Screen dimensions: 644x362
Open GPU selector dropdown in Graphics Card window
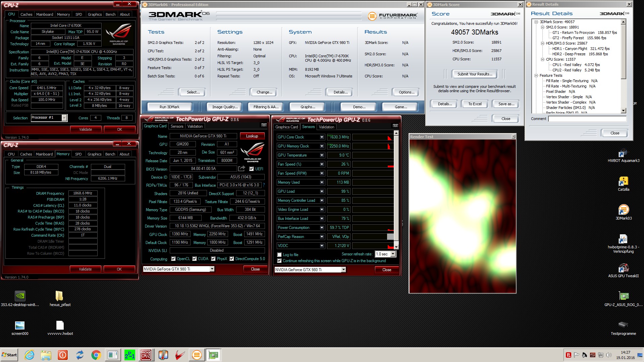point(212,269)
